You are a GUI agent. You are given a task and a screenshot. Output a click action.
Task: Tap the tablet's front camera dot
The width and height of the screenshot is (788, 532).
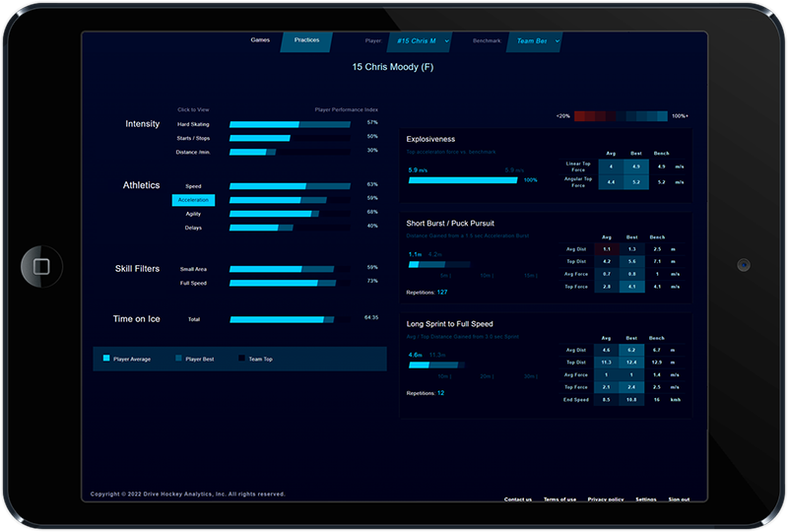[744, 265]
